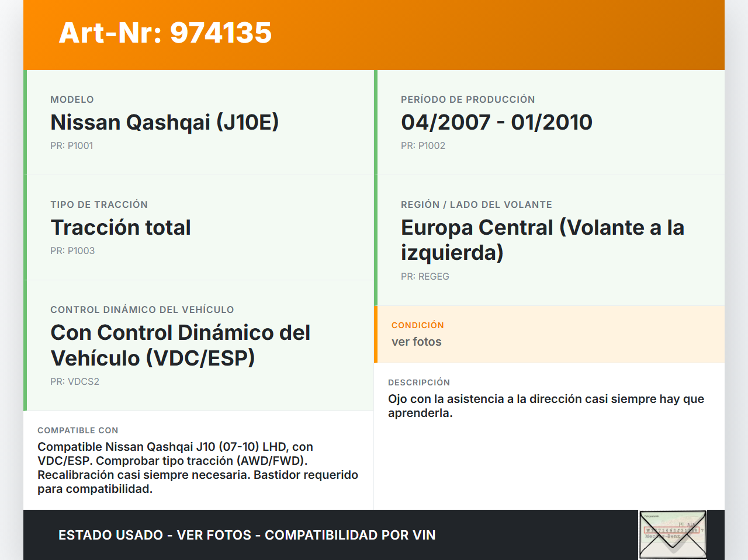
Task: Click 'ver fotos' in the Condición box
Action: click(416, 342)
